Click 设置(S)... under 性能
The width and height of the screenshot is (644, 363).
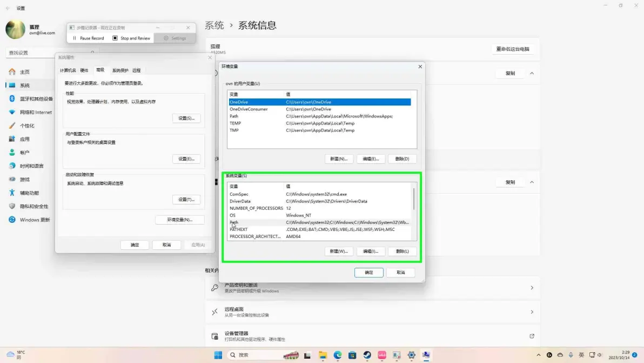click(186, 118)
